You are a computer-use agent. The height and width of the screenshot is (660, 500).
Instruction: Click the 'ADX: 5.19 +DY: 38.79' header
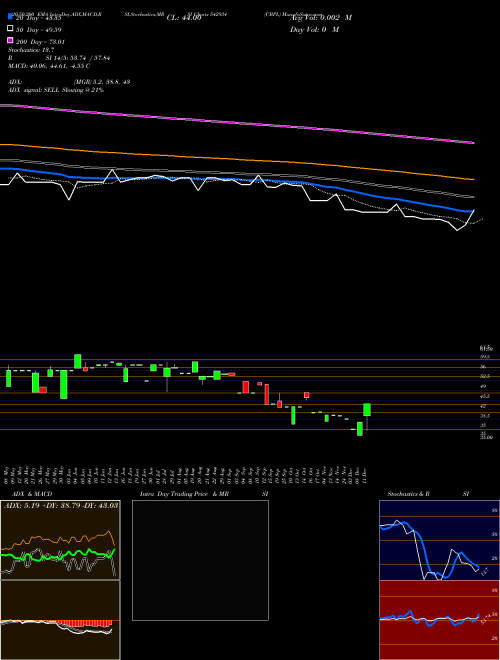[x=60, y=505]
